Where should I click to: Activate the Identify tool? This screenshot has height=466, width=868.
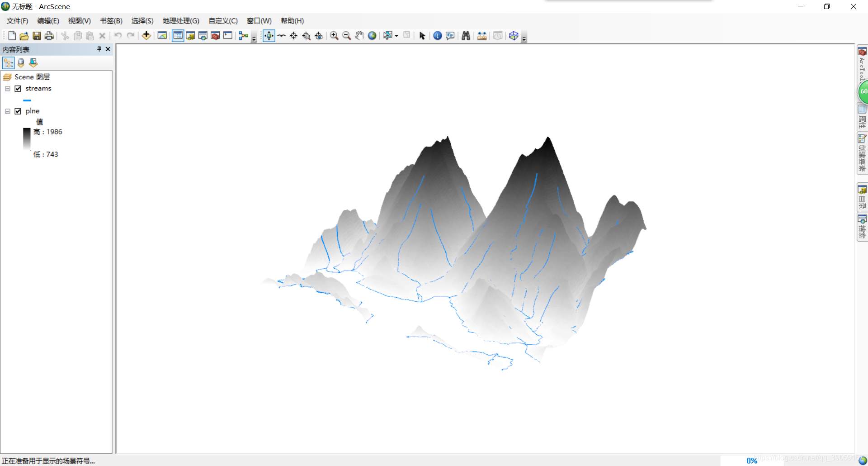[438, 36]
